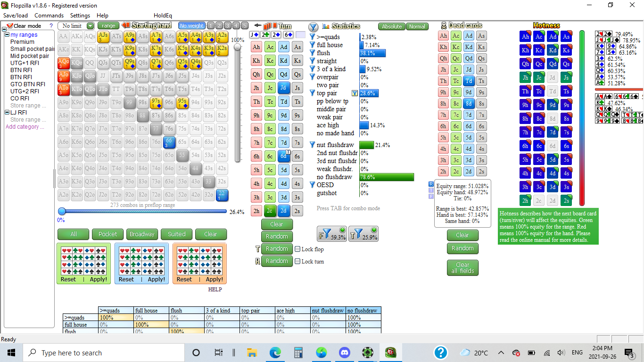Open the Save/load menu
Viewport: 644px width, 362px height.
pos(16,16)
